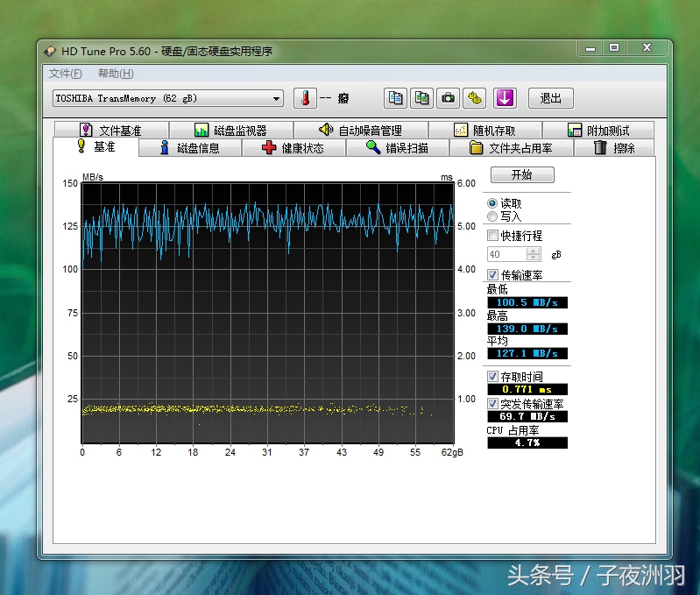Uncheck the 存取时间 access time checkbox
The height and width of the screenshot is (595, 700).
click(492, 377)
